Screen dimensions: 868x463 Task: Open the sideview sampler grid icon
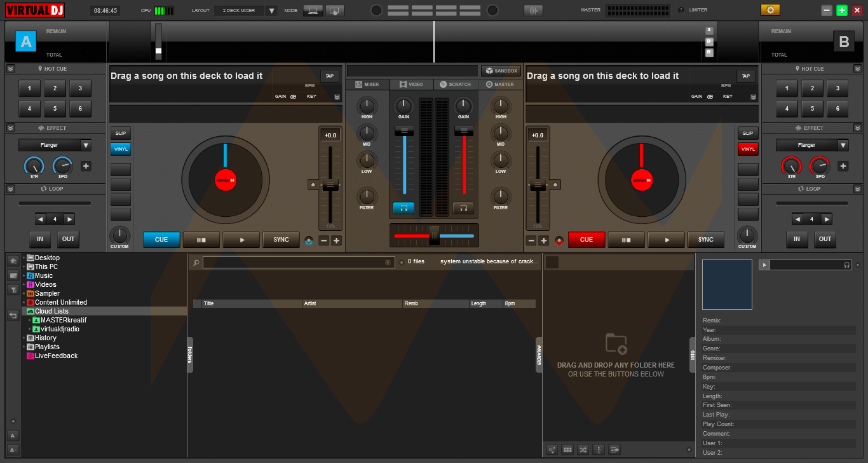(567, 450)
